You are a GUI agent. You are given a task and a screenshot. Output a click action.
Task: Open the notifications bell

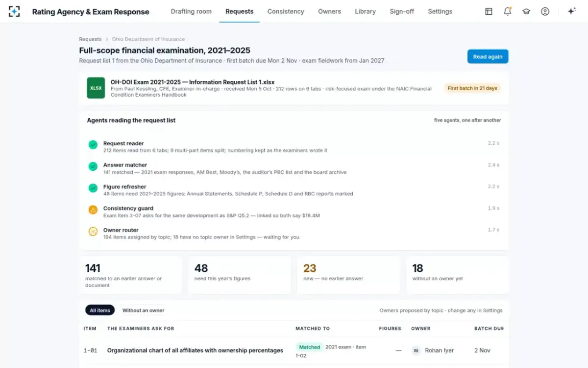pyautogui.click(x=508, y=11)
